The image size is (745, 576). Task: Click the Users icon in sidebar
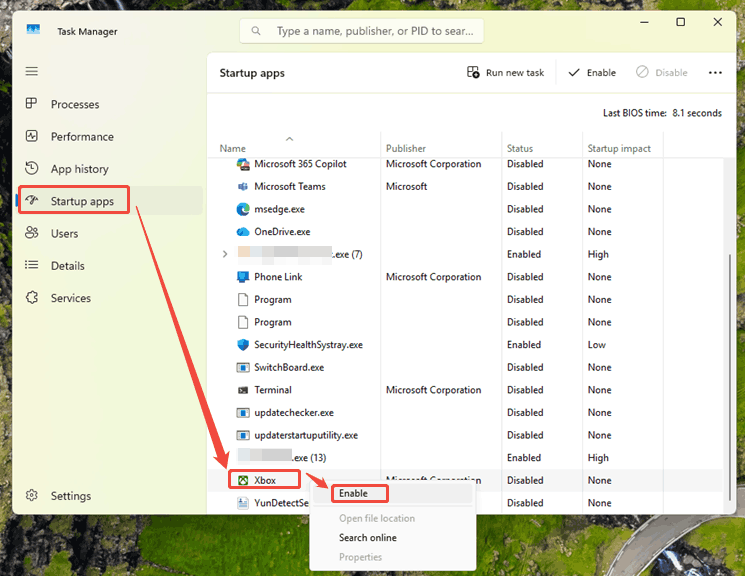pos(31,233)
